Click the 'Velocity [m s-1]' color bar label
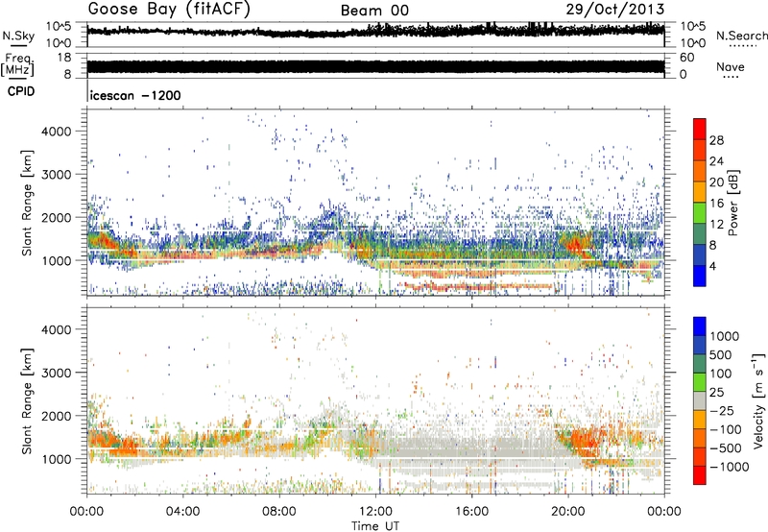 pyautogui.click(x=758, y=400)
